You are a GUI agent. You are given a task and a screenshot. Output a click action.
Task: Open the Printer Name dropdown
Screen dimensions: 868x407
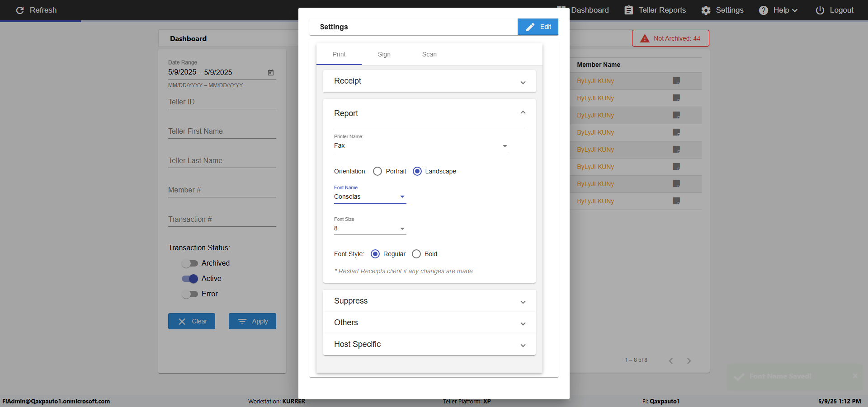(421, 145)
